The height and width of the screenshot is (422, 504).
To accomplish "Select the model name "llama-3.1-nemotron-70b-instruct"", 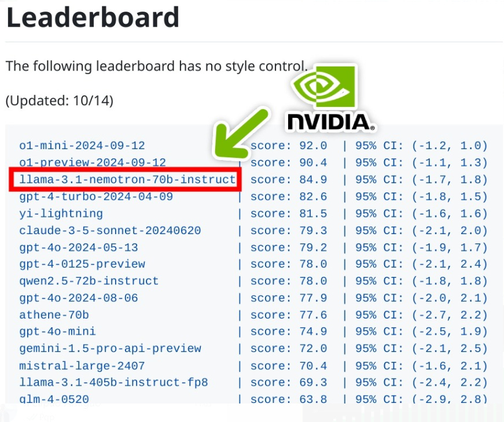I will point(128,179).
